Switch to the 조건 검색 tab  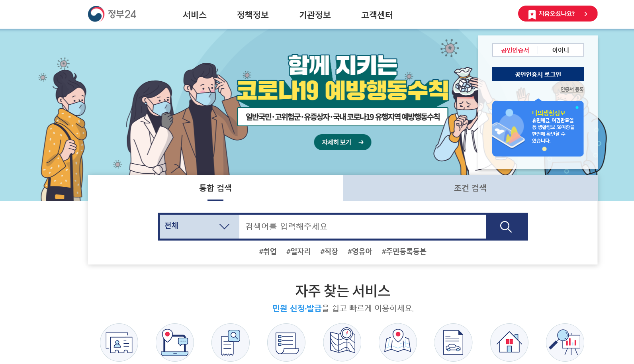pyautogui.click(x=470, y=188)
